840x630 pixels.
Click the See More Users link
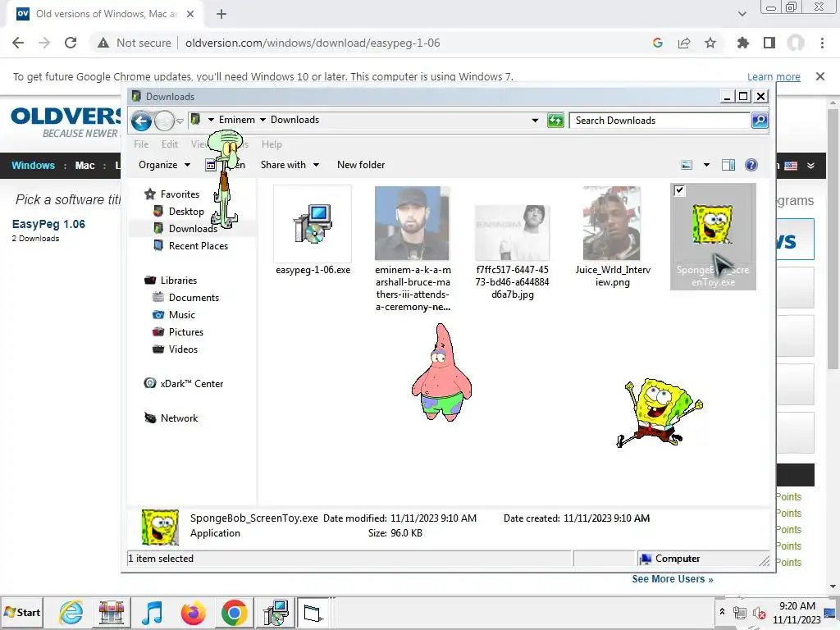673,579
